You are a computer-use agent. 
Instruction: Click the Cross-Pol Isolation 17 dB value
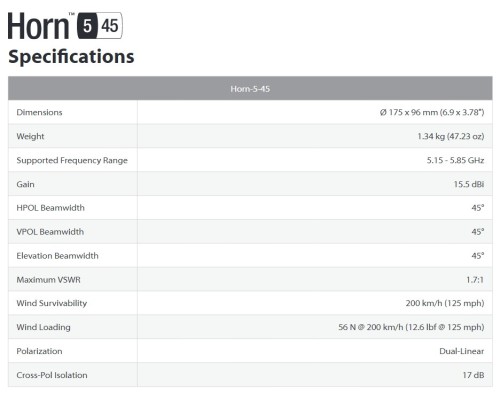473,375
